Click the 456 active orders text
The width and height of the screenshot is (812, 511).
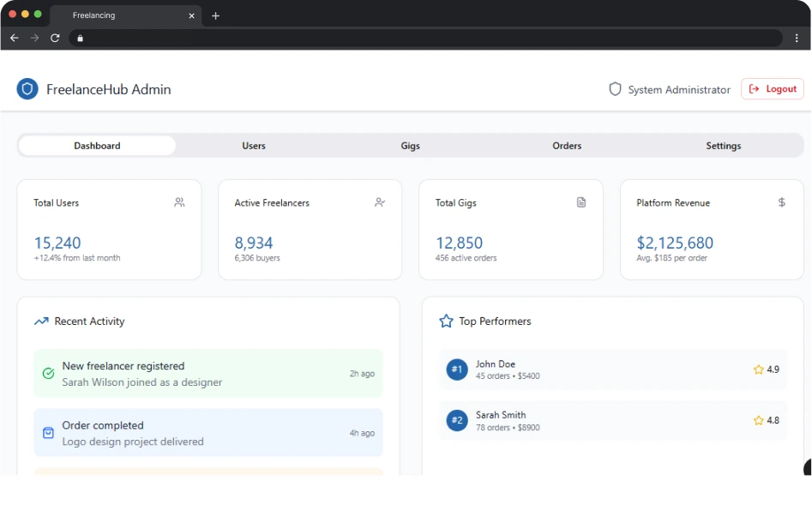[x=466, y=258]
